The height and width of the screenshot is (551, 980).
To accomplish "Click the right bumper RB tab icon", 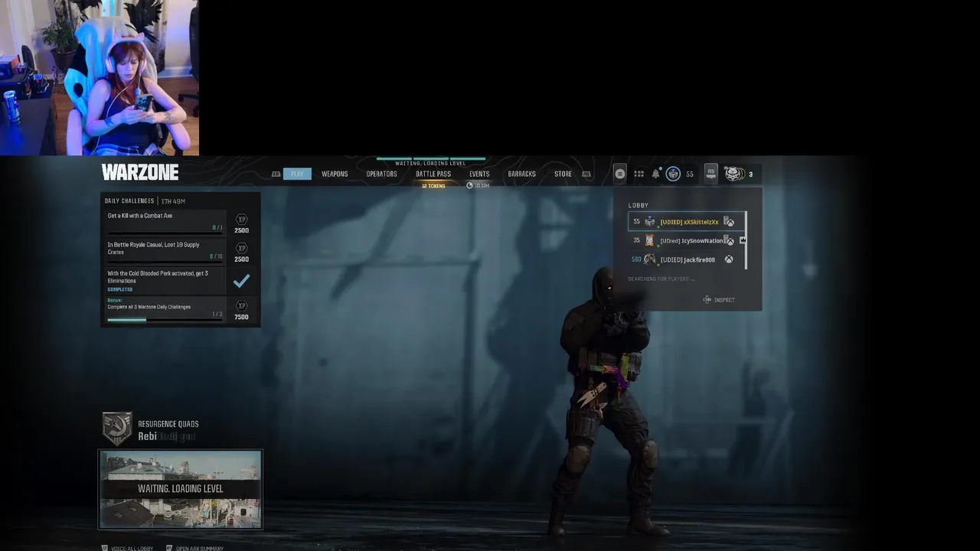I will pyautogui.click(x=586, y=174).
